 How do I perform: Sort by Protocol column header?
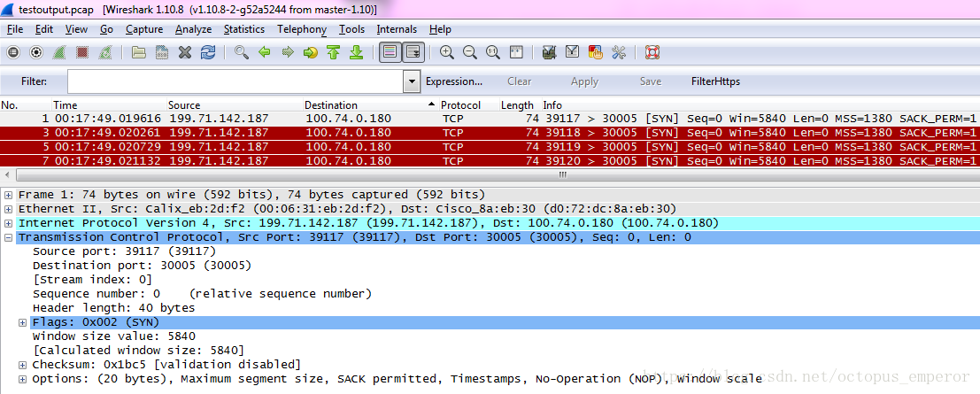coord(468,105)
